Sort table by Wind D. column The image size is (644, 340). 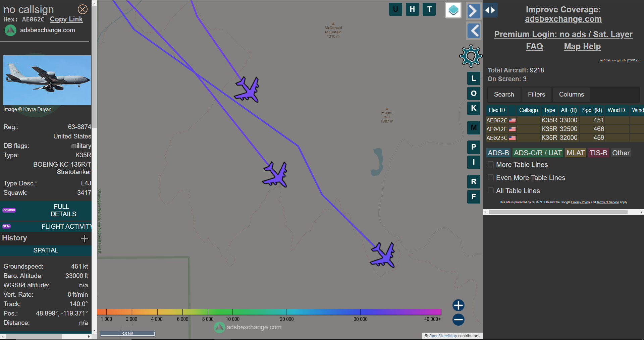pos(616,110)
